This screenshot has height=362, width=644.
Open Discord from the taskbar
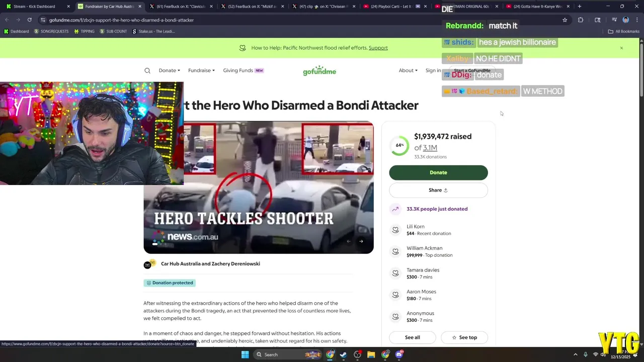click(399, 354)
